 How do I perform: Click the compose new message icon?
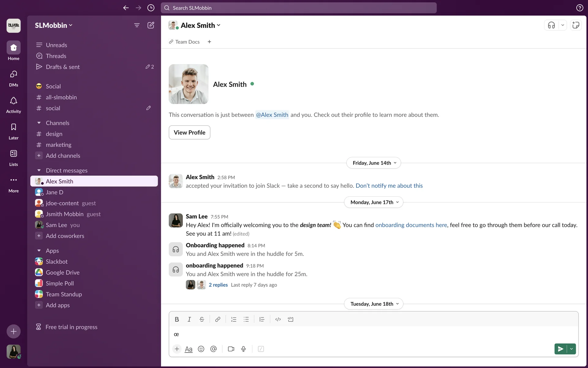tap(151, 25)
